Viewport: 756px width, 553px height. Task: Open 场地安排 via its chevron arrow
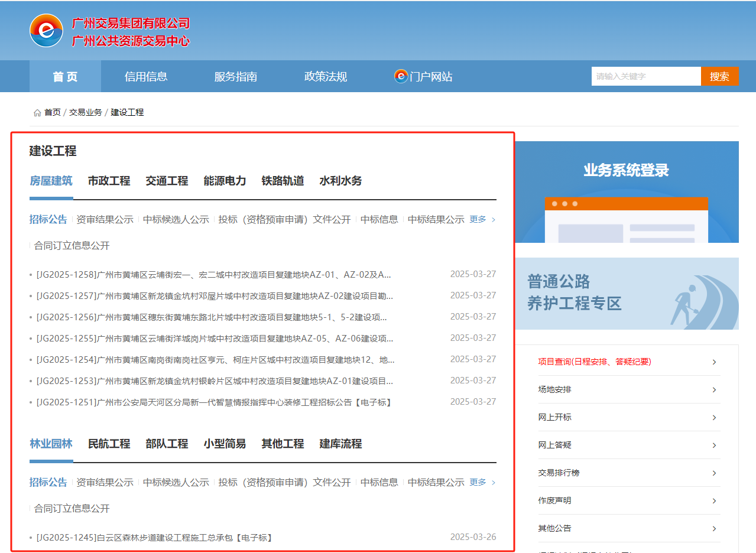(714, 389)
